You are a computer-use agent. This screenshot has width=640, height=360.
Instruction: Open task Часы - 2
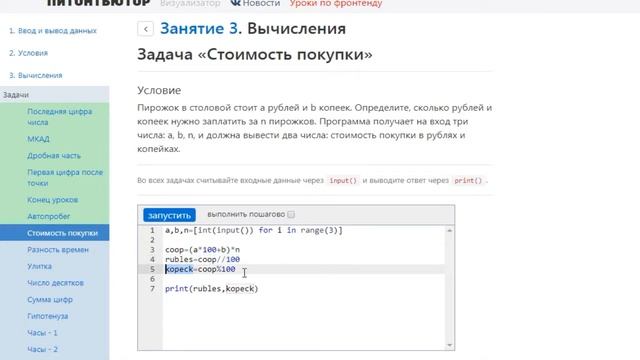42,349
